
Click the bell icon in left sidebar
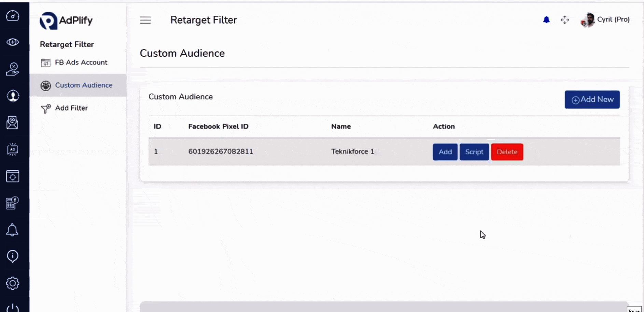pyautogui.click(x=13, y=230)
